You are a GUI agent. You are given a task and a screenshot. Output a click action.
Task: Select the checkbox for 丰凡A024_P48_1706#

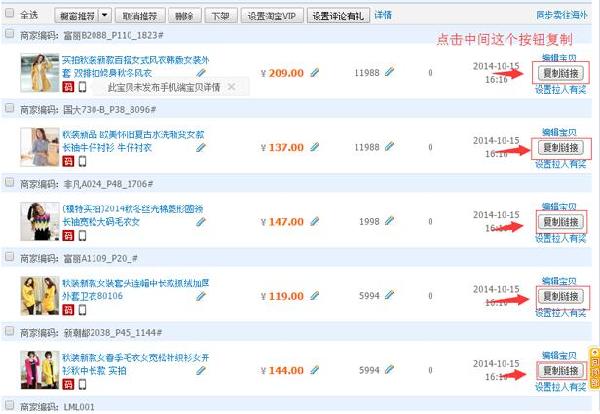coord(9,183)
